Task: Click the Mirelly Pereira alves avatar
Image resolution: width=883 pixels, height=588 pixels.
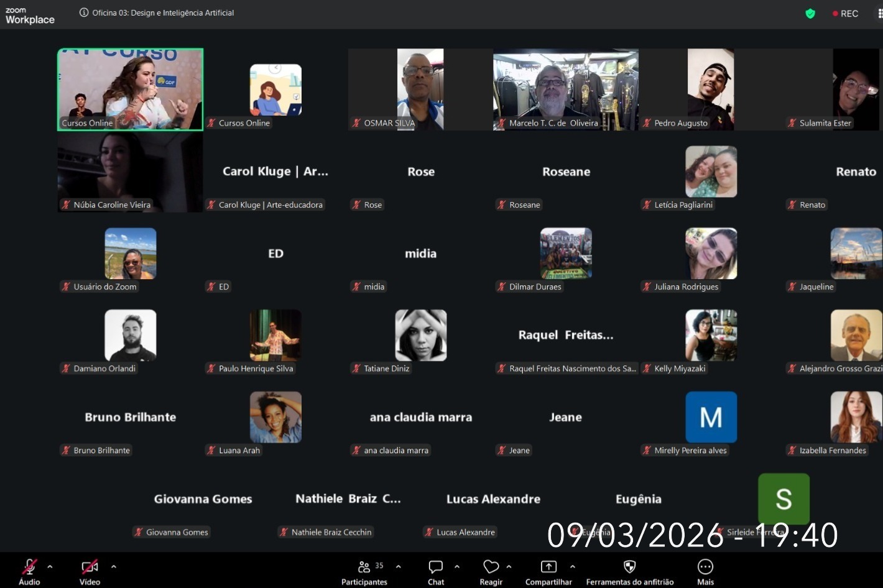Action: coord(711,417)
